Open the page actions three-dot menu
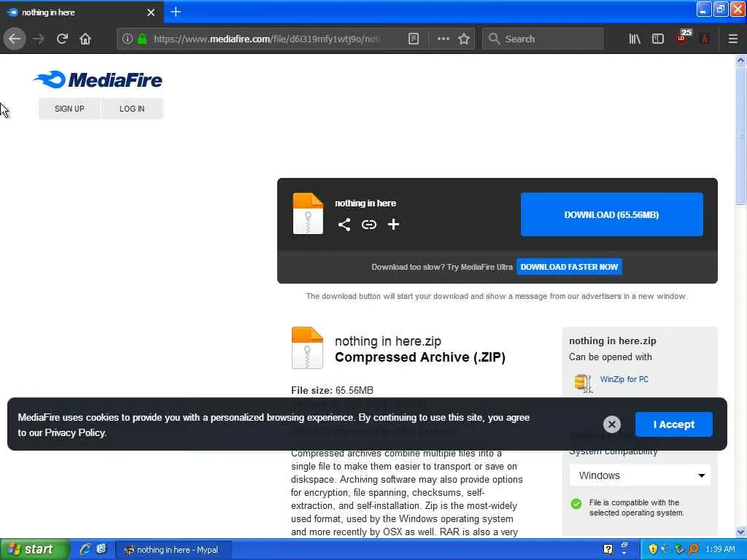 point(443,39)
